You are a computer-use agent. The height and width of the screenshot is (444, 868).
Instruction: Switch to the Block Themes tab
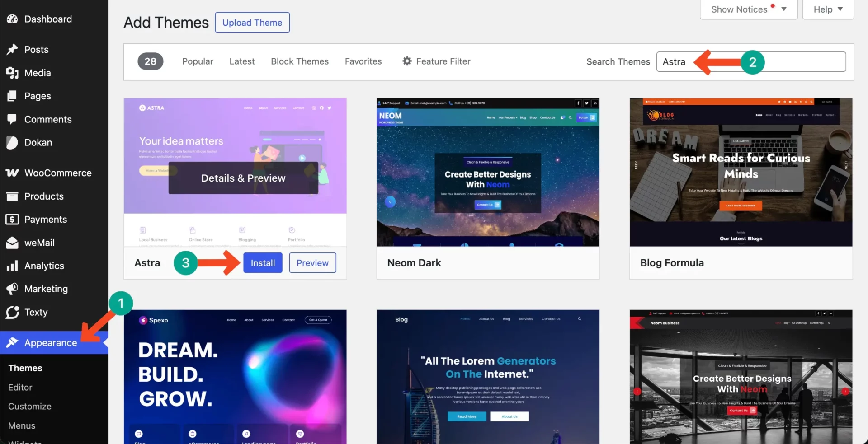(300, 61)
